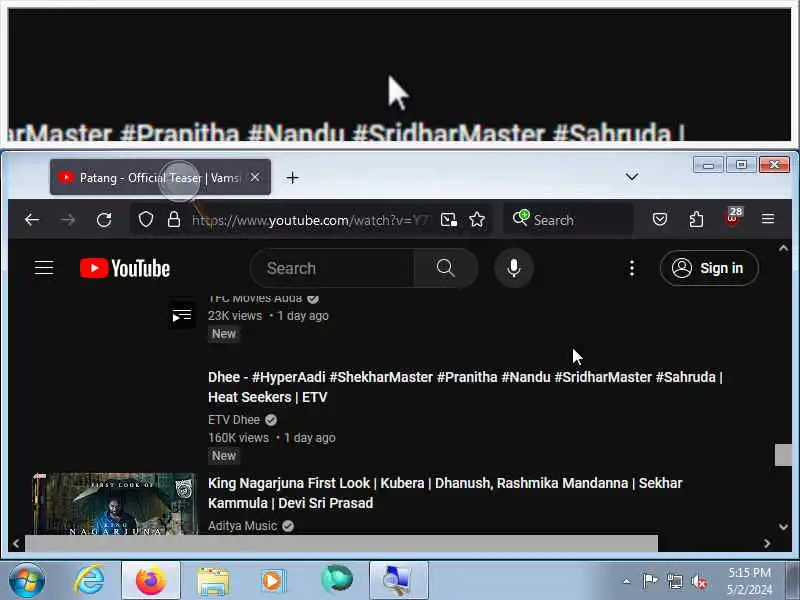Open King Nagarjuna First Look Kubera video

click(445, 493)
